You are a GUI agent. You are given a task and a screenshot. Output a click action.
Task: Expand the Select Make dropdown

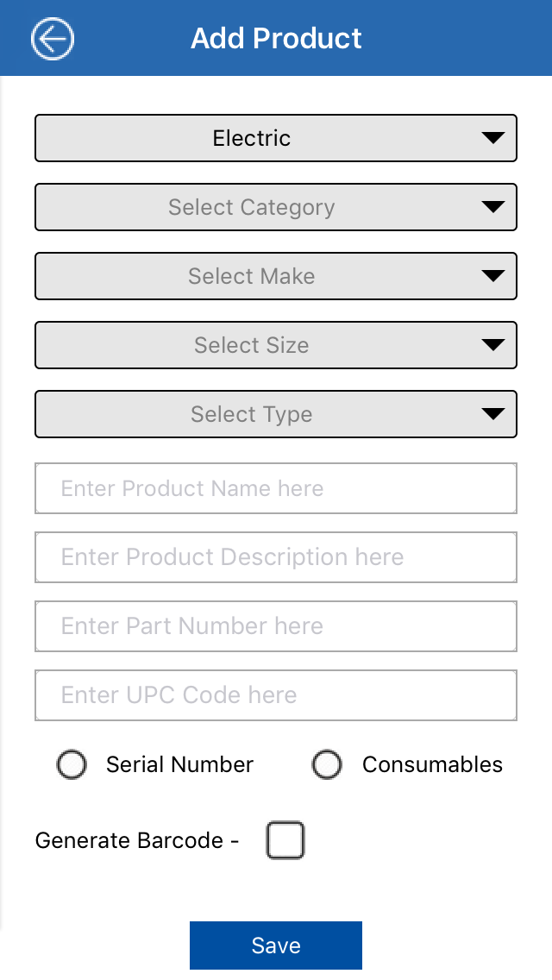pos(252,276)
